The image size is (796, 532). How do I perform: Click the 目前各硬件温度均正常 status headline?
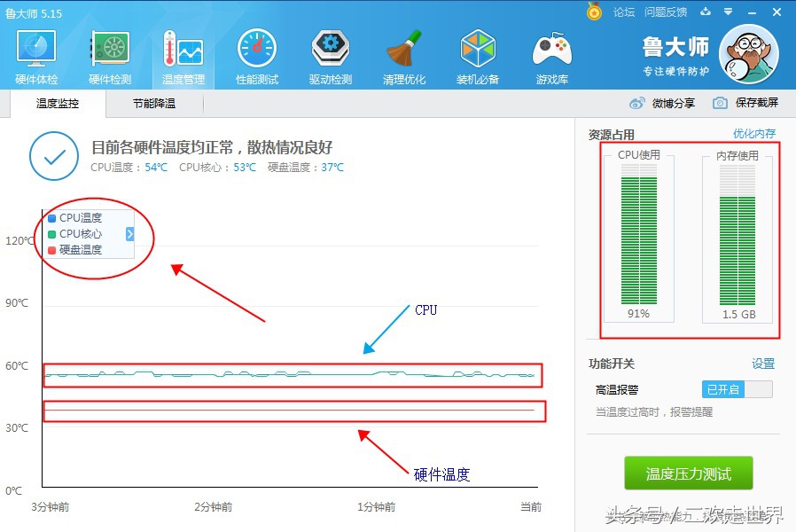pyautogui.click(x=212, y=148)
